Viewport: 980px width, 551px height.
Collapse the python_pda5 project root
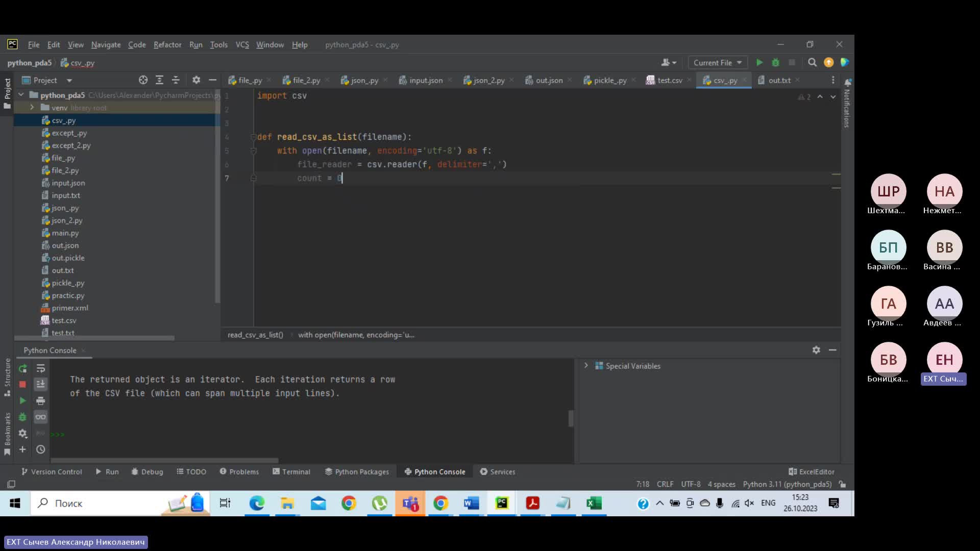pyautogui.click(x=21, y=95)
